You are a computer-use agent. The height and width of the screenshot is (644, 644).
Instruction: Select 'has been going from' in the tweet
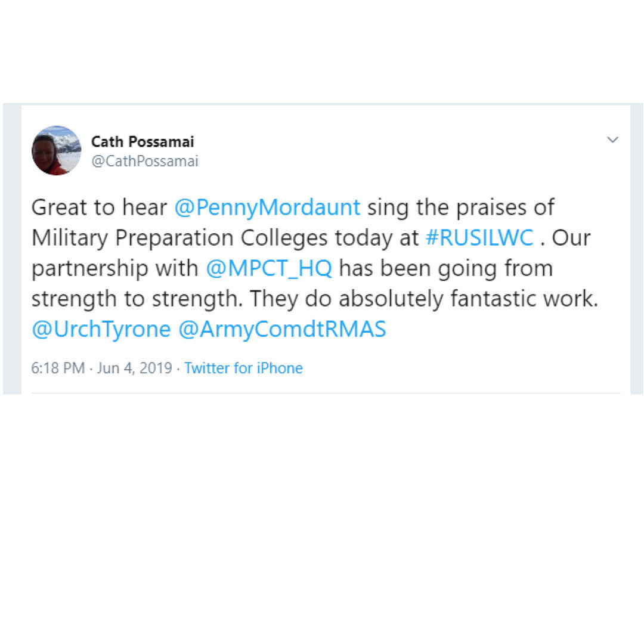coord(445,268)
